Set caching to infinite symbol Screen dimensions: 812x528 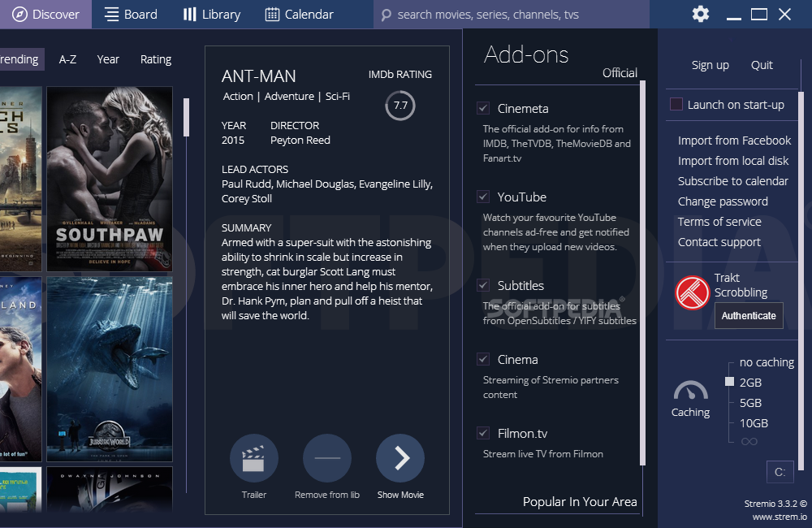pos(749,441)
